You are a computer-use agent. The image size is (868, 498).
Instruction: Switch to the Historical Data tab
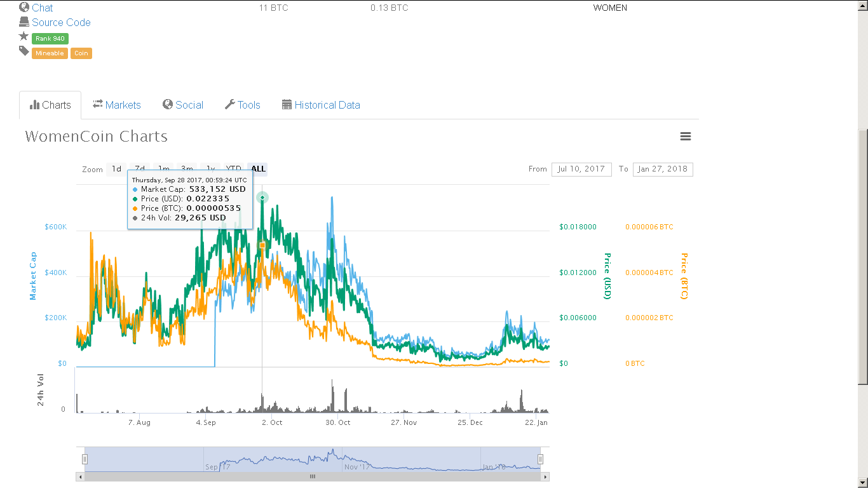point(321,105)
